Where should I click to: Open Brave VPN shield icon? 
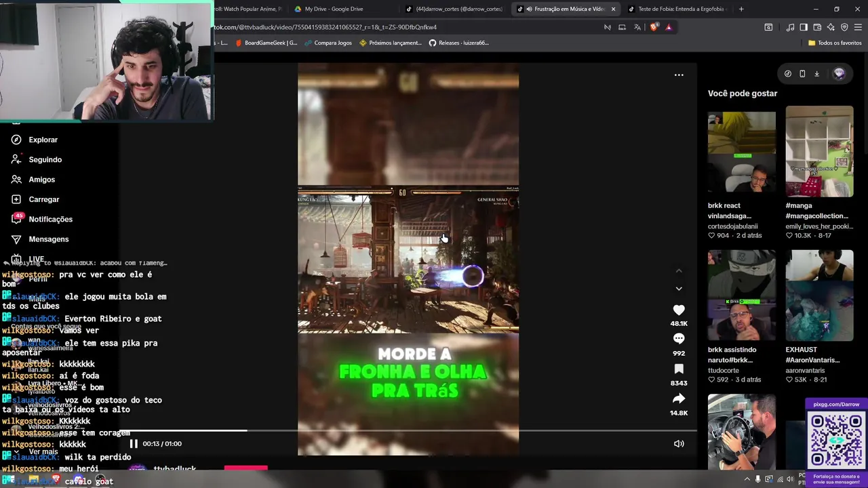pyautogui.click(x=844, y=27)
